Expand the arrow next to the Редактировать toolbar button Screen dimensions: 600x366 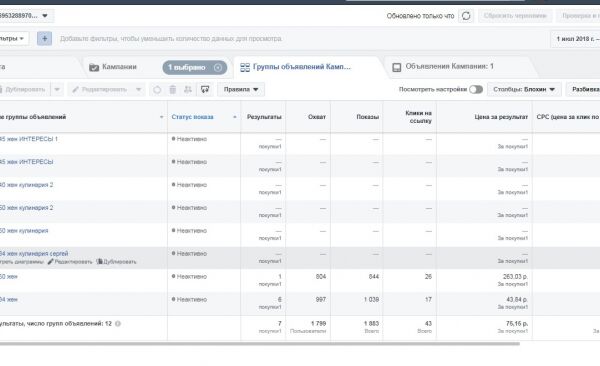(x=139, y=90)
